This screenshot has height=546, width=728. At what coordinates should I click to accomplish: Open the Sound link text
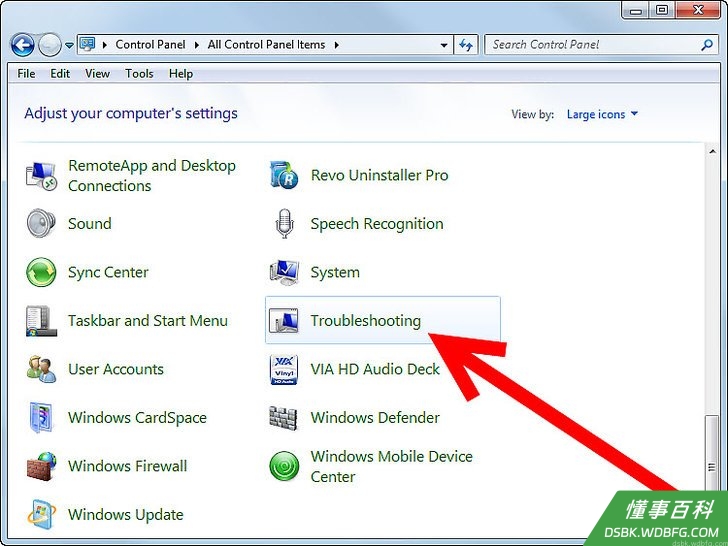[90, 223]
